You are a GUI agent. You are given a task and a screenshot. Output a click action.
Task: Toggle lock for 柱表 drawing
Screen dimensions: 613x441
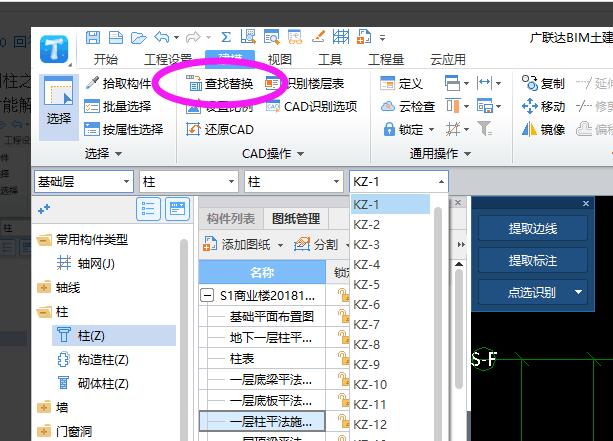tap(343, 358)
